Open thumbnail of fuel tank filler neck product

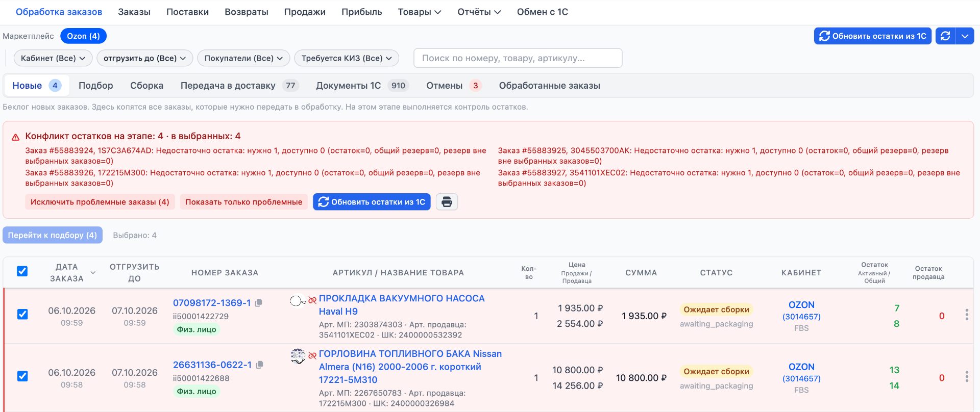coord(298,356)
